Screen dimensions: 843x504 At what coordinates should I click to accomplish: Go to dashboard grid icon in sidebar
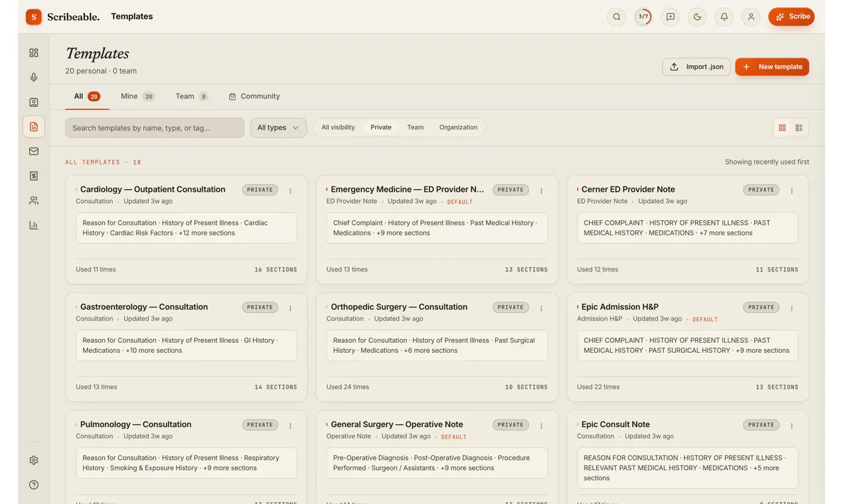(x=34, y=53)
